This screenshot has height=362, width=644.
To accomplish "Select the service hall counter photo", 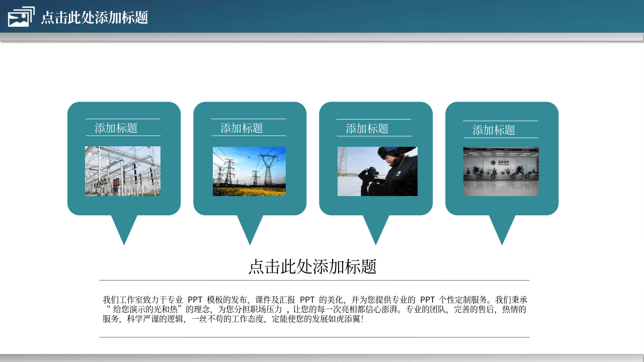I will [x=501, y=171].
